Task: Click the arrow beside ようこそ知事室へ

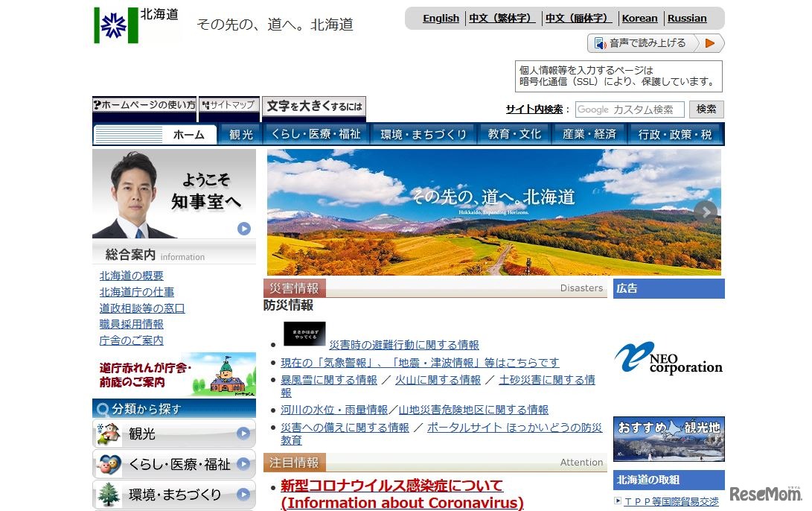Action: point(243,229)
